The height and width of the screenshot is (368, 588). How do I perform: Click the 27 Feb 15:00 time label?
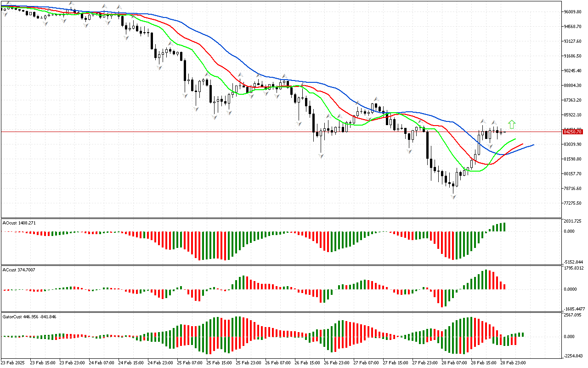coord(396,363)
